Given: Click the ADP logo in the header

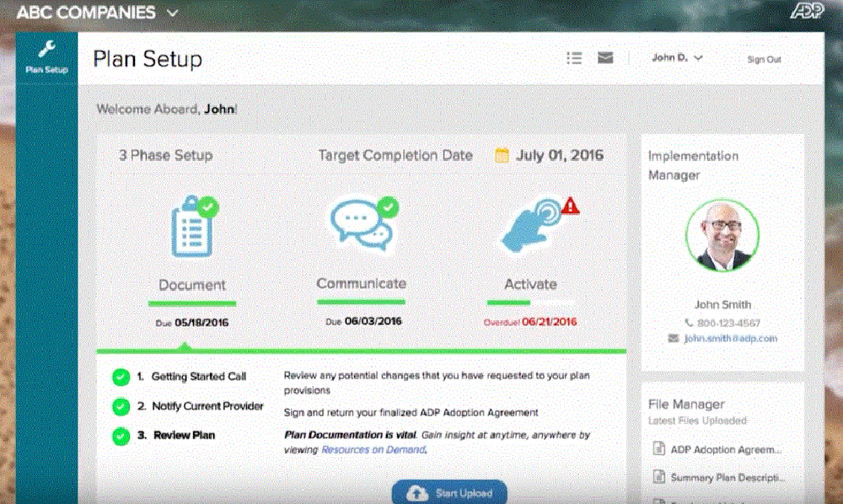Looking at the screenshot, I should coord(807,11).
